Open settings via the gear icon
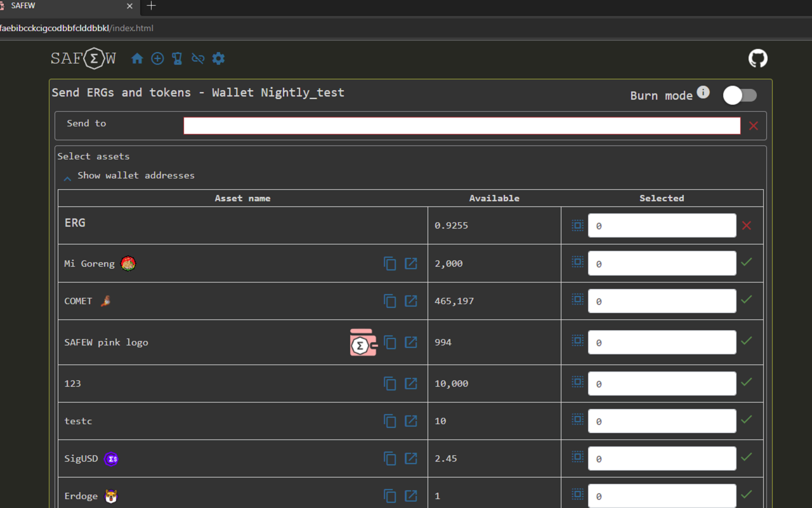 [x=218, y=59]
